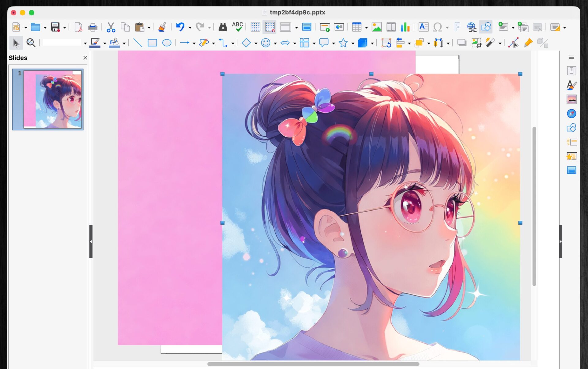
Task: Open the Navigator sidebar tab
Action: coord(571,114)
